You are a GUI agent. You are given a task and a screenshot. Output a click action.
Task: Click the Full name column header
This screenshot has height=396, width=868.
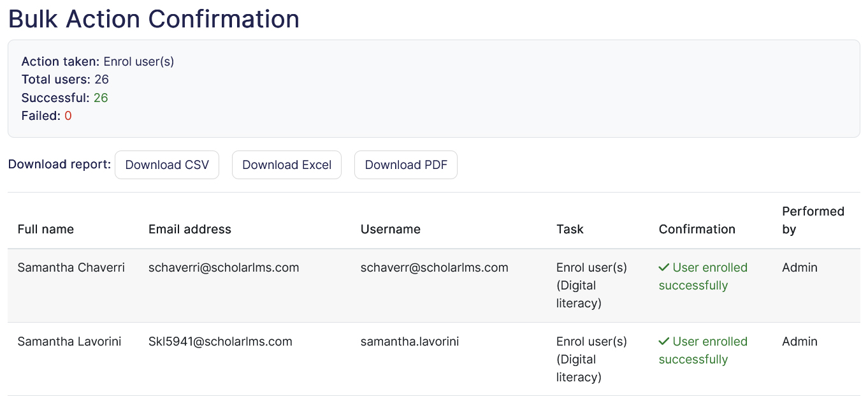45,229
